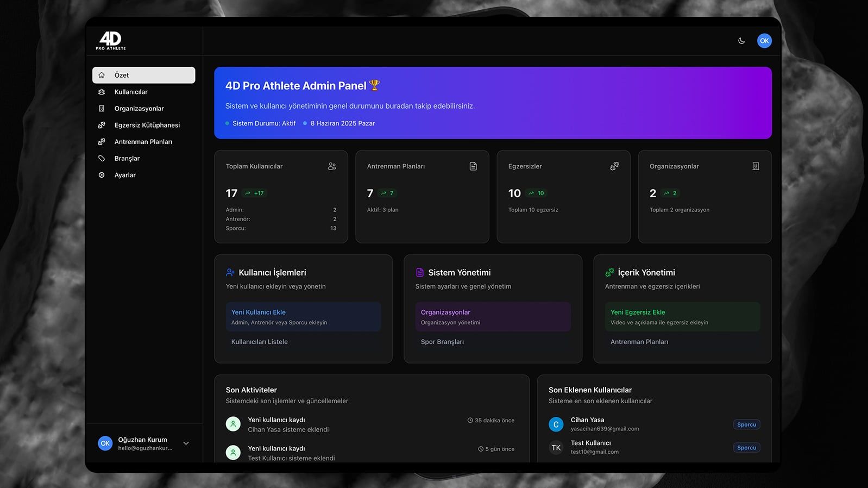Click the Branşlar tag icon

[102, 159]
